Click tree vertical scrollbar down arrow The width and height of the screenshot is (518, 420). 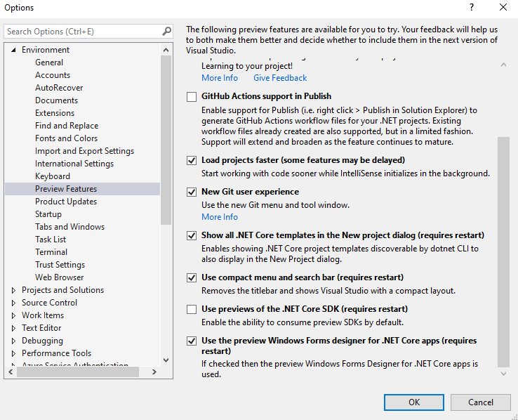pos(166,360)
